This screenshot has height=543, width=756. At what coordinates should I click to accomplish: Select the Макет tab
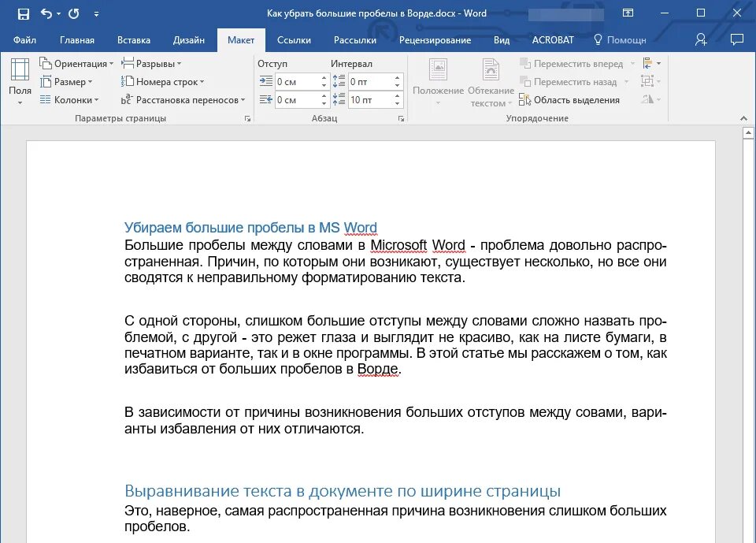[x=241, y=40]
